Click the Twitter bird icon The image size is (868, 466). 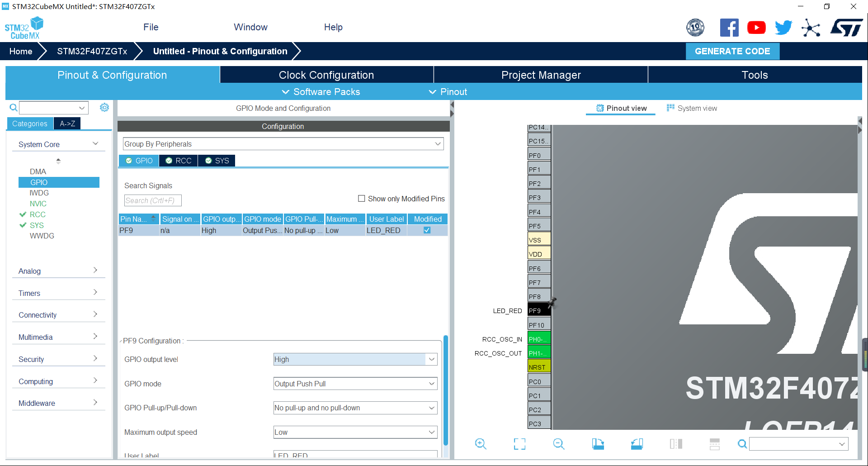(x=783, y=28)
